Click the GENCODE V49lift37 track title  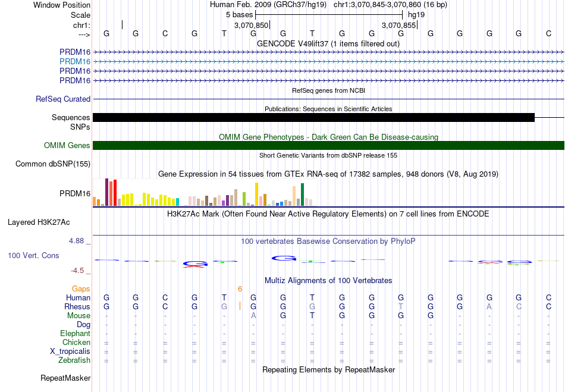[x=328, y=44]
